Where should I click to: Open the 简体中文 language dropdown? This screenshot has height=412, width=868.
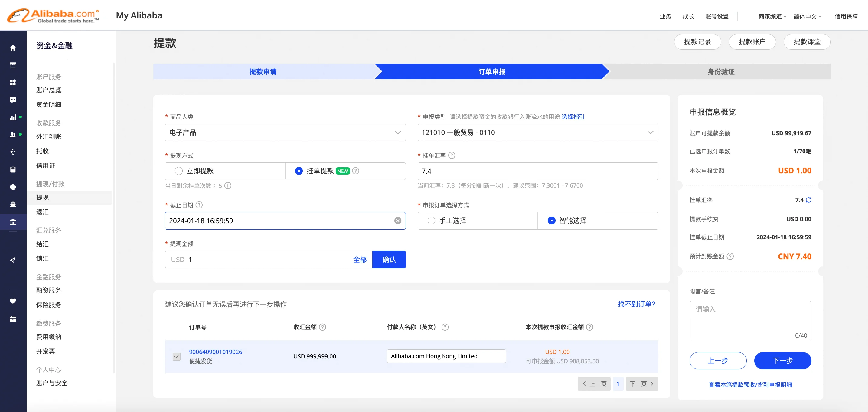coord(807,17)
